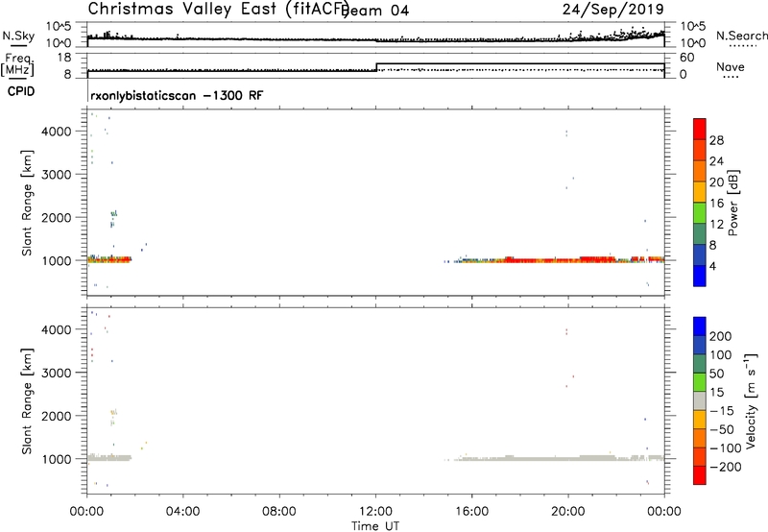
Task: Click the red top segment of Power colorbar
Action: coord(700,129)
